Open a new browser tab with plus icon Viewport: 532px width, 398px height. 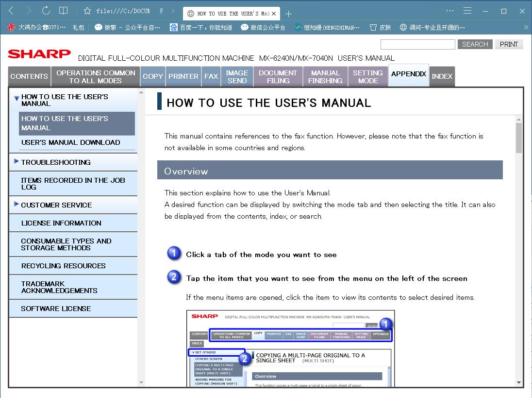(288, 14)
